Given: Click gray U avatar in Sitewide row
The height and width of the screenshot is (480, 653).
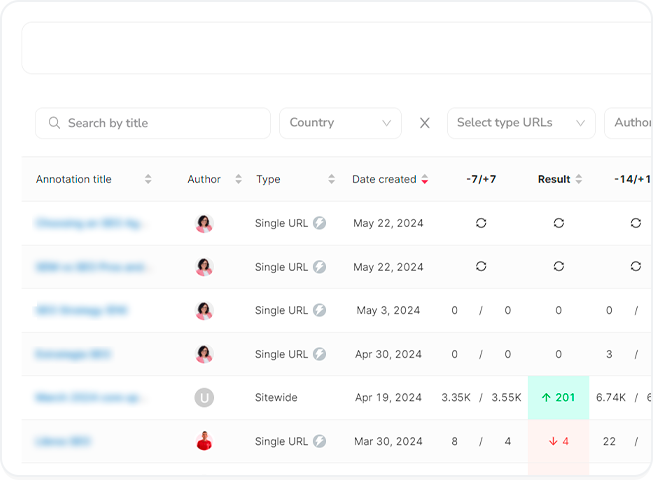Looking at the screenshot, I should 204,398.
